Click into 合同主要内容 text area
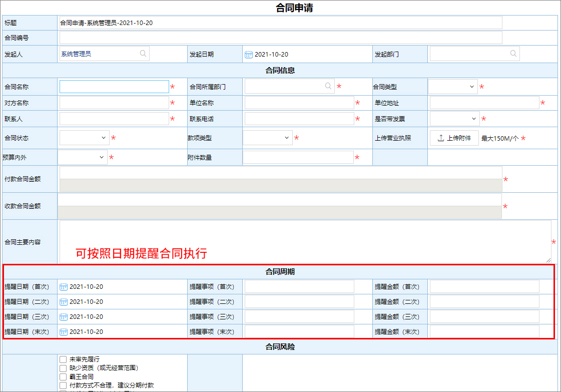This screenshot has width=561, height=392. pyautogui.click(x=305, y=242)
